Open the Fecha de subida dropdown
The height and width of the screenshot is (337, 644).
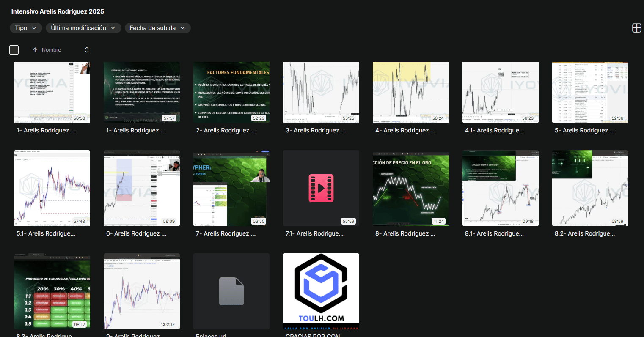(x=157, y=28)
